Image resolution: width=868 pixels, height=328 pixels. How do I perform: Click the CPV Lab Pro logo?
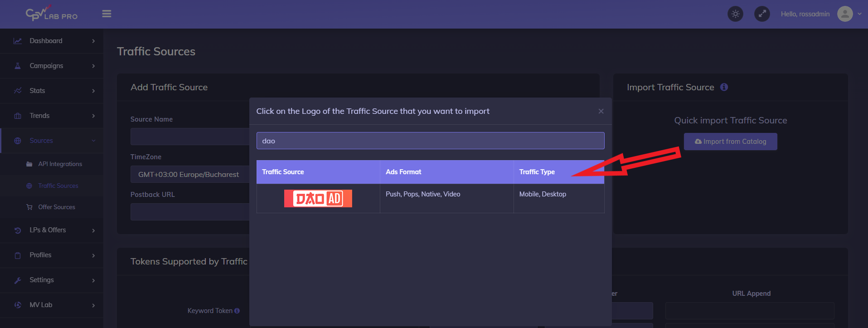pos(52,13)
